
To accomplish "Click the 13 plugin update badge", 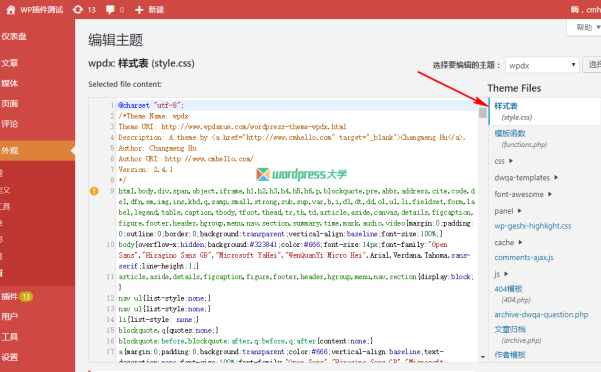I will pos(26,297).
